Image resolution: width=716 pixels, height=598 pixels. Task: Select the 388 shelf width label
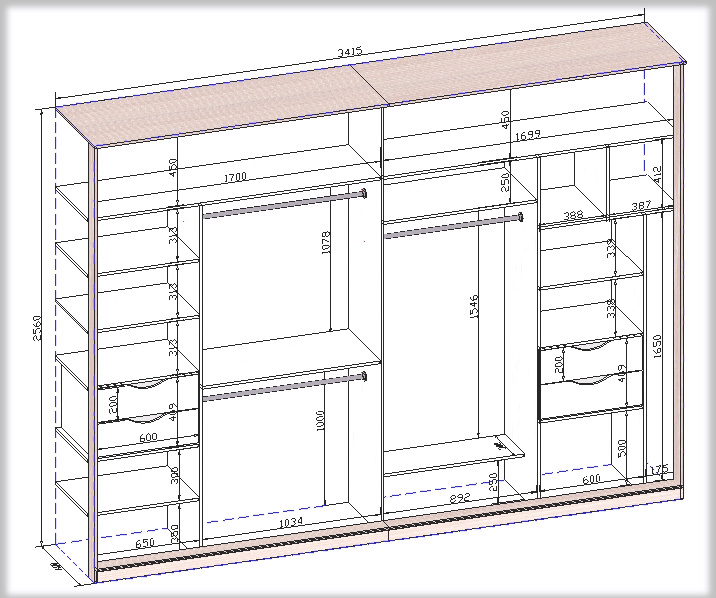[572, 215]
